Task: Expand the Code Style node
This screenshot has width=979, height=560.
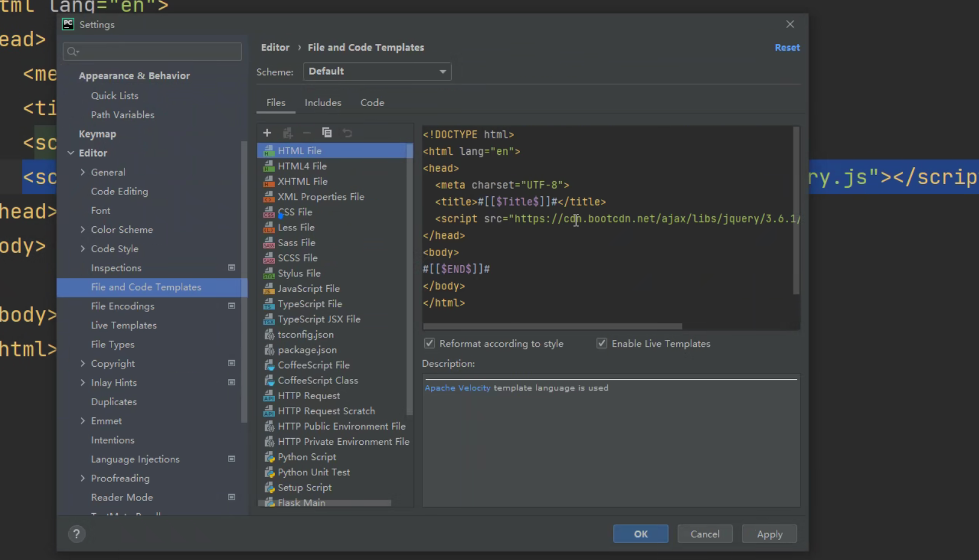Action: click(83, 249)
